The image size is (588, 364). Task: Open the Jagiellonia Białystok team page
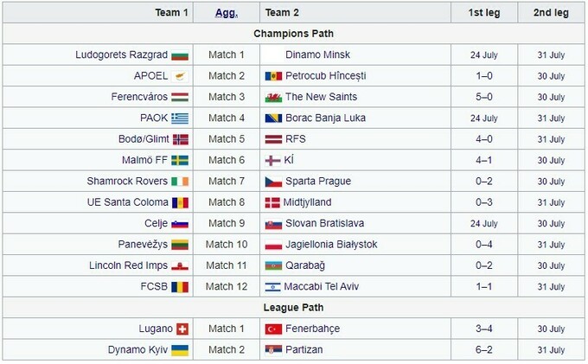pos(331,245)
